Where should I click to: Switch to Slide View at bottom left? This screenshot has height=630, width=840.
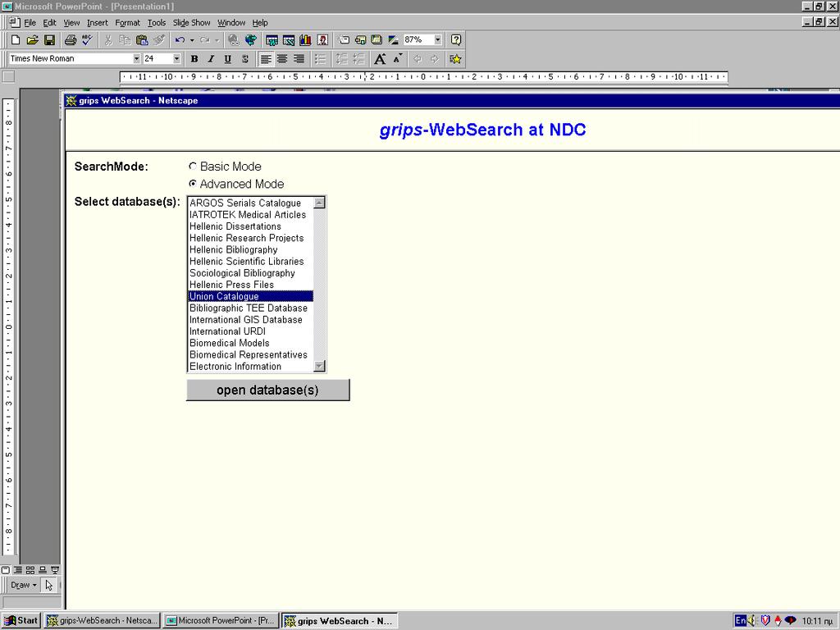tap(6, 570)
